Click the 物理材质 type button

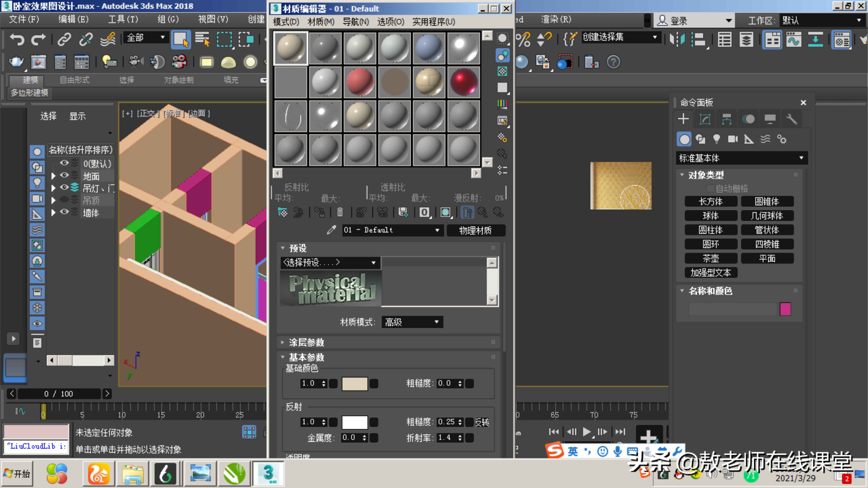coord(475,230)
